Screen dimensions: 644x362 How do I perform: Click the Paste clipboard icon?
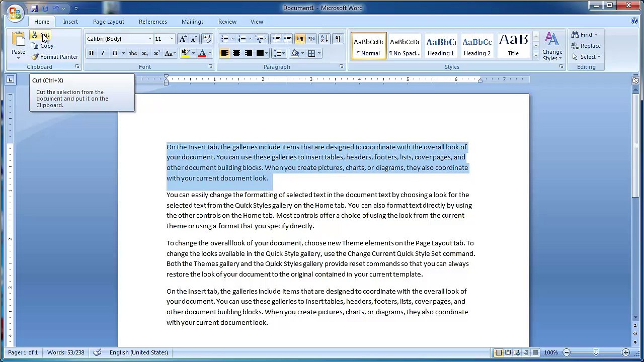click(x=18, y=39)
